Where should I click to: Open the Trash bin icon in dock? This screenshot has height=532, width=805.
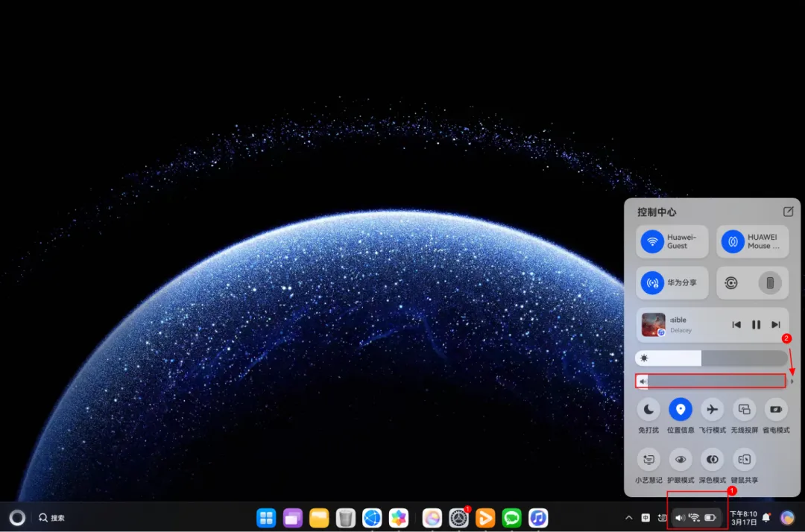[x=346, y=518]
